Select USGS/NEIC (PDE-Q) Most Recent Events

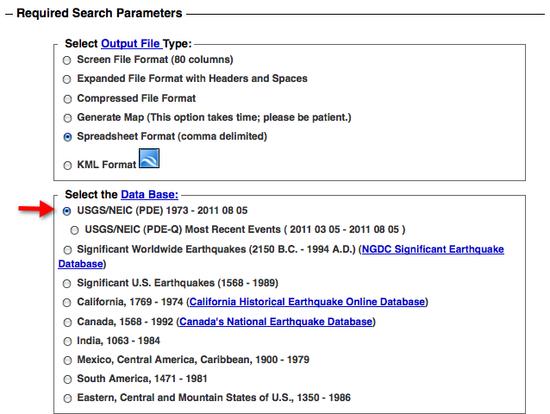[74, 230]
